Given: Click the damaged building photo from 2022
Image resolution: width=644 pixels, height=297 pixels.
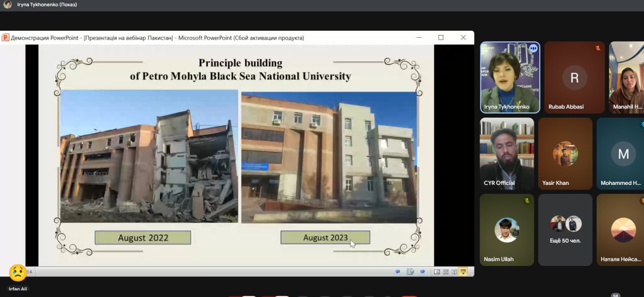Looking at the screenshot, I should coord(149,156).
